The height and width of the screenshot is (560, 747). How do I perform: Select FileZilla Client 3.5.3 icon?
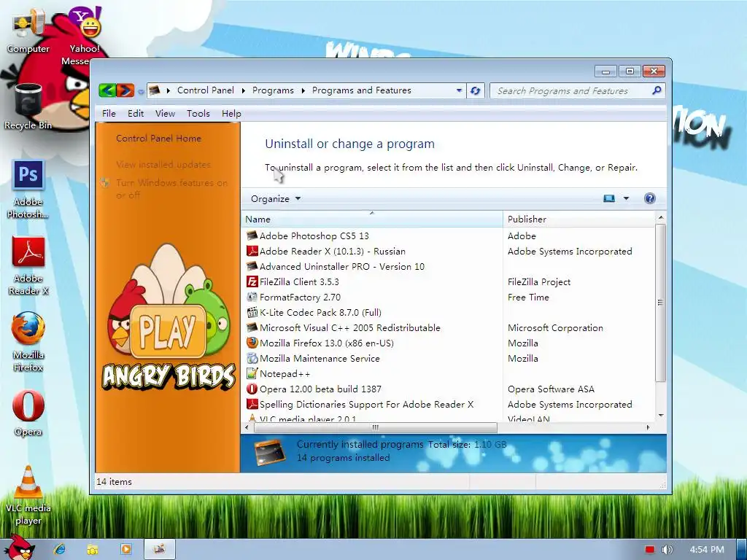click(x=252, y=281)
